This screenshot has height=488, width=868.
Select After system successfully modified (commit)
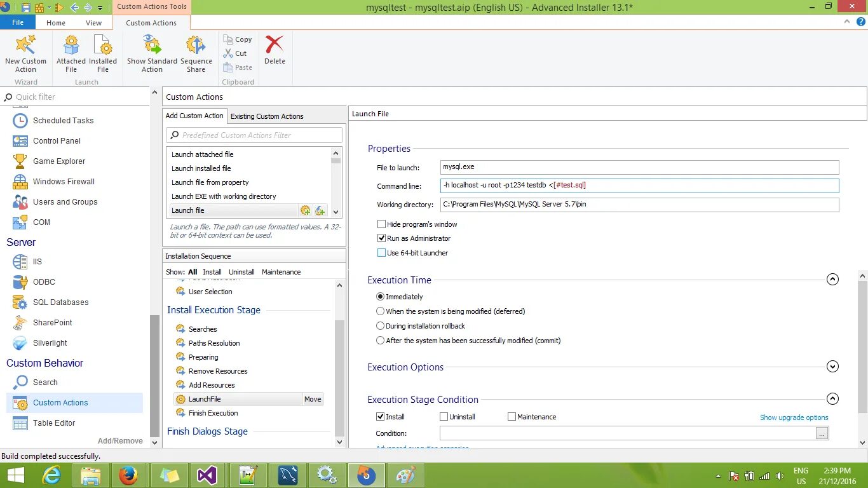point(380,341)
